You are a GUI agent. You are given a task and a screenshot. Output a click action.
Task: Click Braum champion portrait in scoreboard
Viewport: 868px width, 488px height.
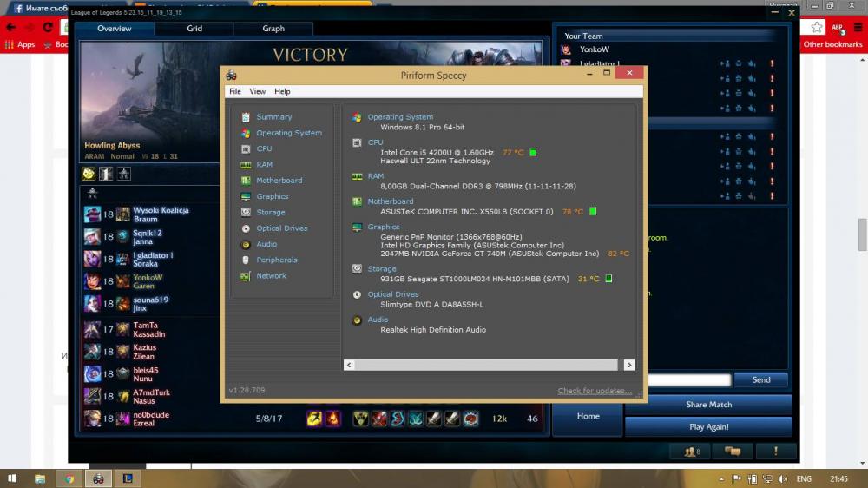pyautogui.click(x=93, y=214)
